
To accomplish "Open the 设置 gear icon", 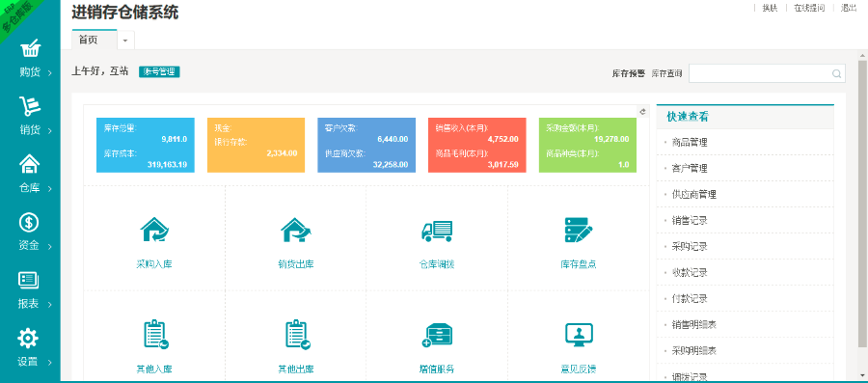I will (28, 338).
